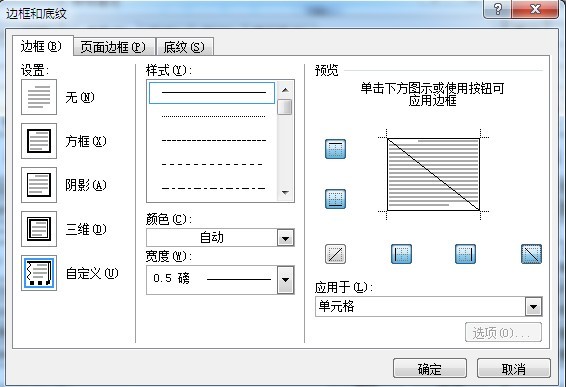Select the short-dashed line style
This screenshot has height=387, width=566.
213,140
